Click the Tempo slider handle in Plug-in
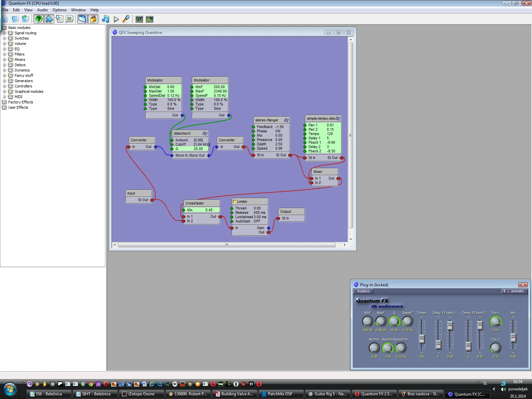The image size is (532, 399). click(422, 339)
